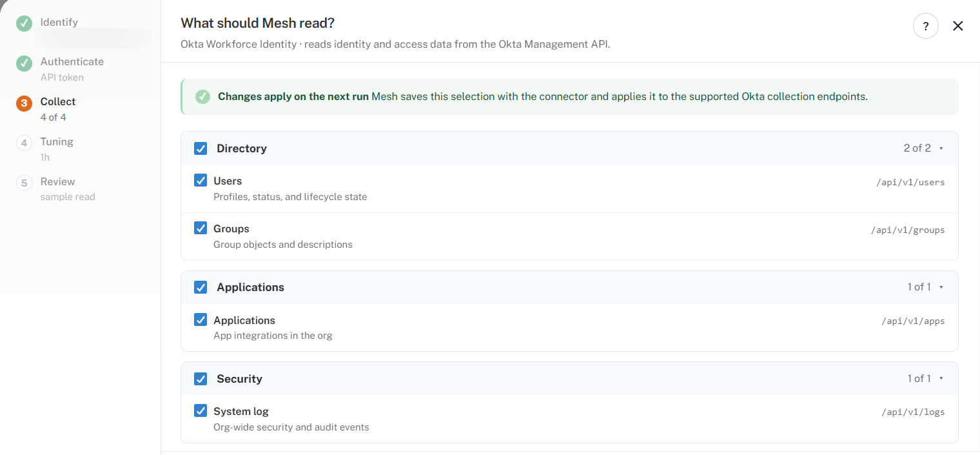Collapse the Applications section arrow
Viewport: 980px width, 455px height.
tap(941, 287)
